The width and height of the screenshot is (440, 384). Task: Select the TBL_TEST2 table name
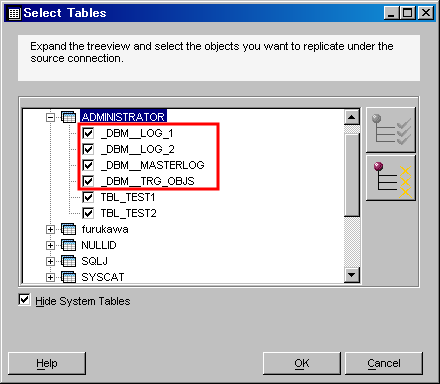(128, 213)
